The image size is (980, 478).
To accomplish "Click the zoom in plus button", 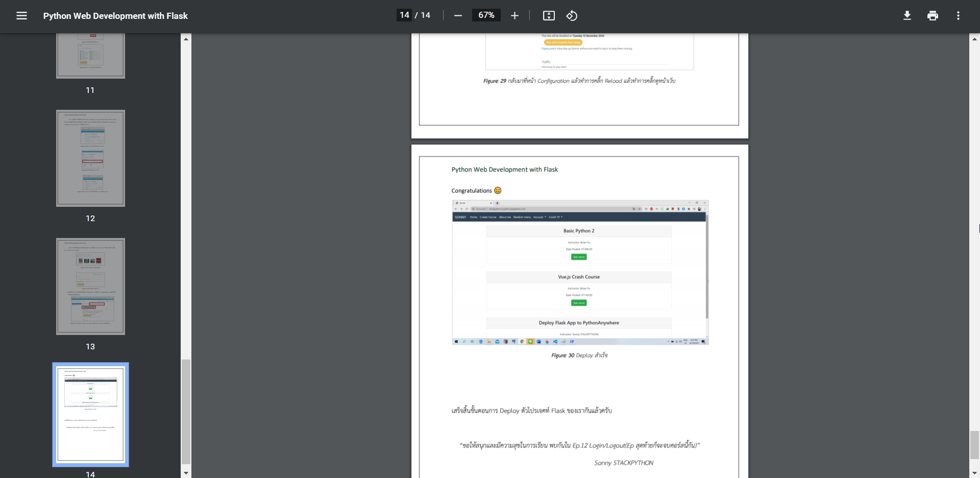I will tap(514, 16).
